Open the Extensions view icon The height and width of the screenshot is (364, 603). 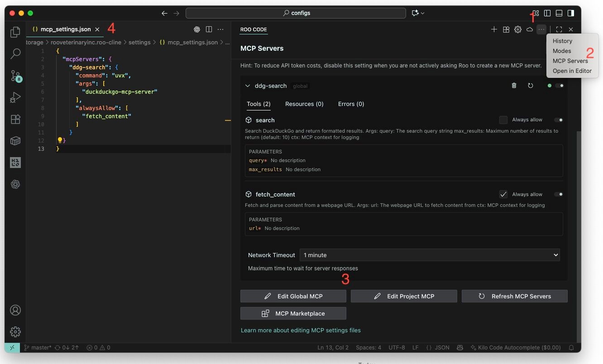[x=15, y=119]
